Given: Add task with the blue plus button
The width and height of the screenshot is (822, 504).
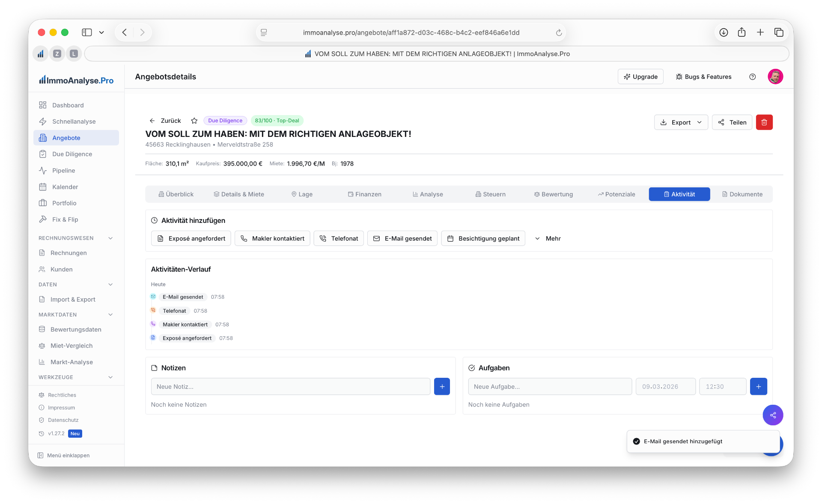Looking at the screenshot, I should (758, 386).
